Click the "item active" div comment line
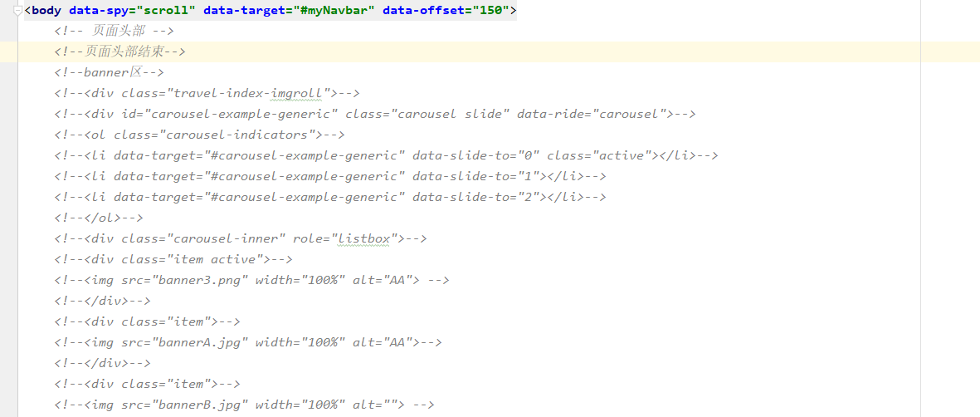Screen dimensions: 980x417 173,259
